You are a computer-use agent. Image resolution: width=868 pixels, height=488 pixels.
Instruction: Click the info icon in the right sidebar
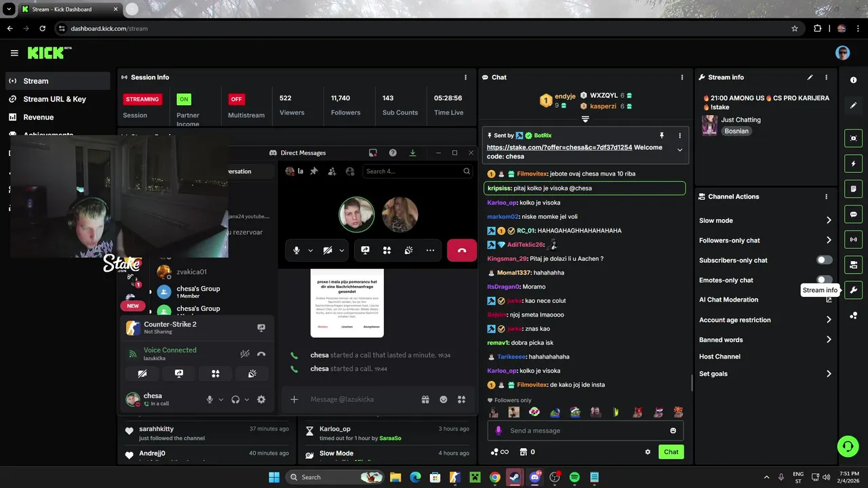pyautogui.click(x=853, y=80)
